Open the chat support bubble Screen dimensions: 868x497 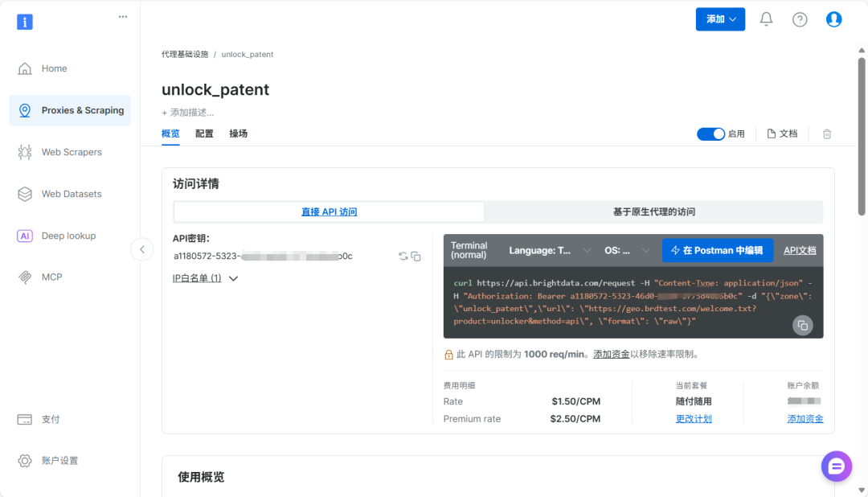pyautogui.click(x=837, y=466)
